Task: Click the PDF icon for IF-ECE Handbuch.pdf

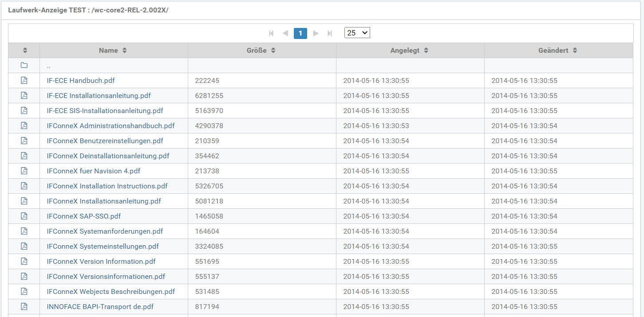Action: point(24,81)
